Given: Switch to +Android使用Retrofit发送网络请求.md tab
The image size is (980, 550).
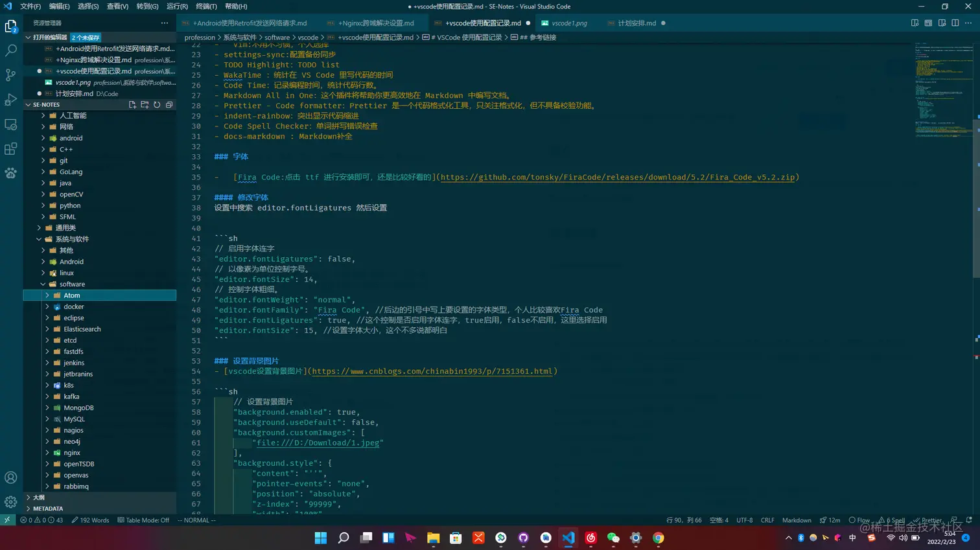Looking at the screenshot, I should tap(250, 23).
